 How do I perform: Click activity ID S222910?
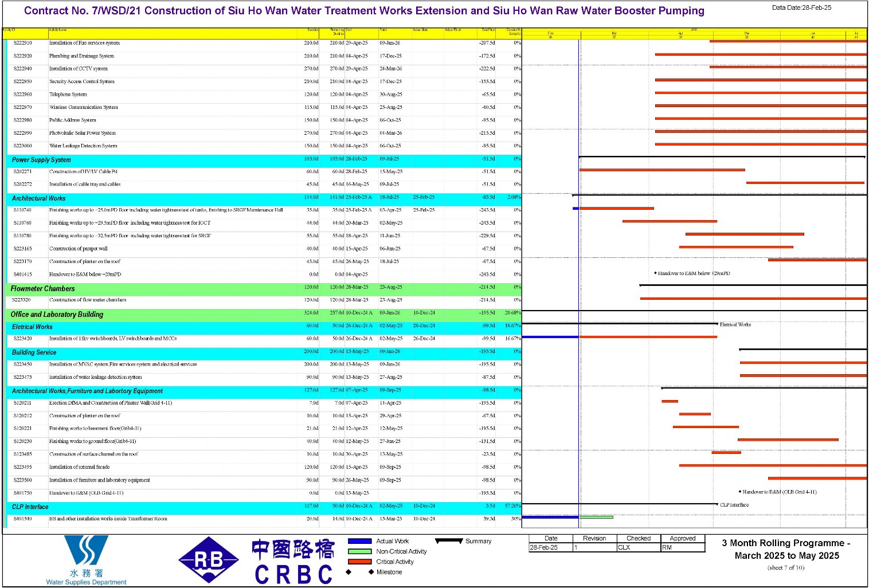click(x=23, y=43)
